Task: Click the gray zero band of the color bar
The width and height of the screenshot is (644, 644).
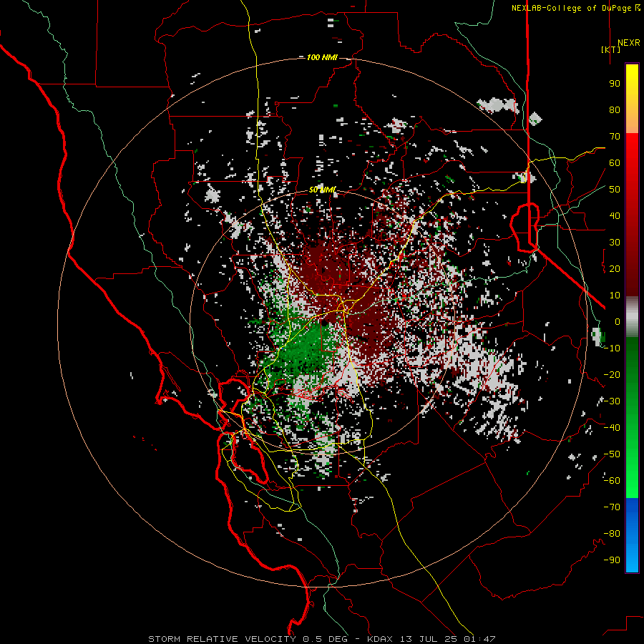Action: [x=632, y=317]
